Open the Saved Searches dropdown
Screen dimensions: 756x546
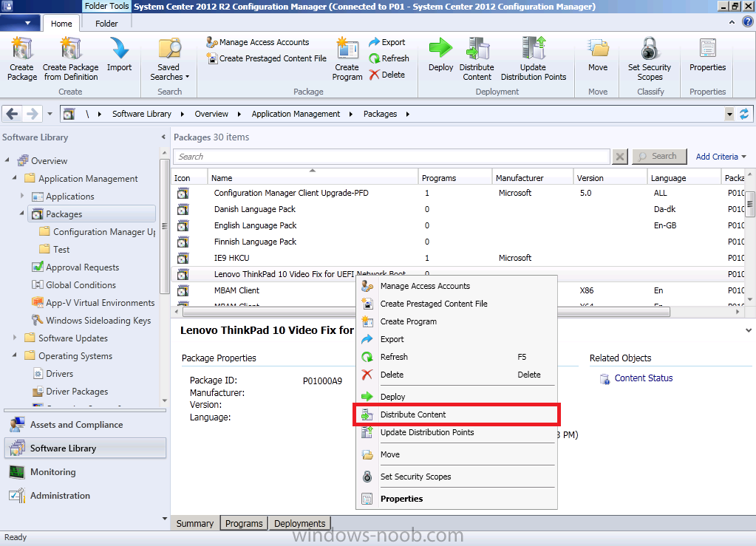click(169, 58)
